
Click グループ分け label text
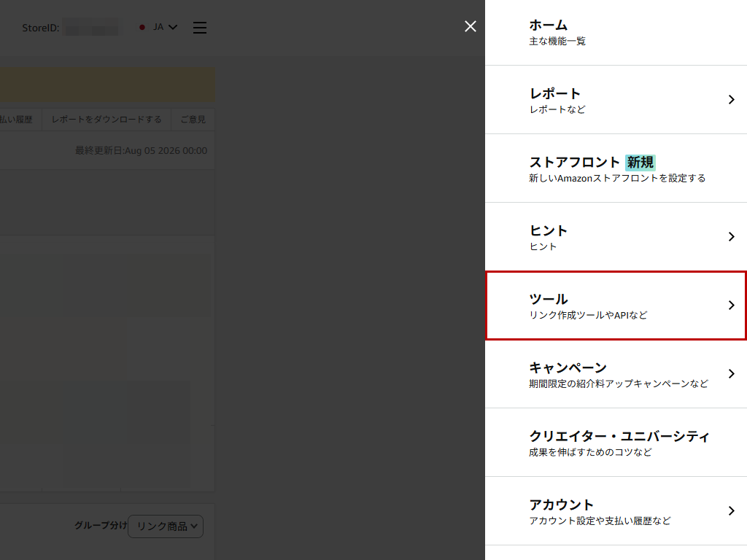coord(101,525)
